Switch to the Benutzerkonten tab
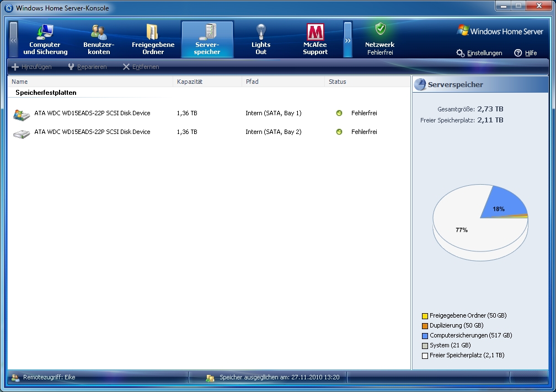 99,39
